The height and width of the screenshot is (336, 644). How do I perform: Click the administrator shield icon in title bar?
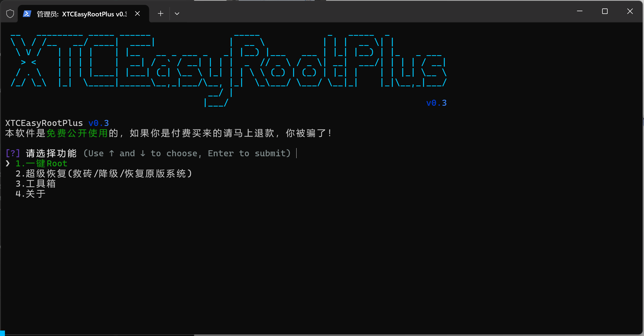10,14
